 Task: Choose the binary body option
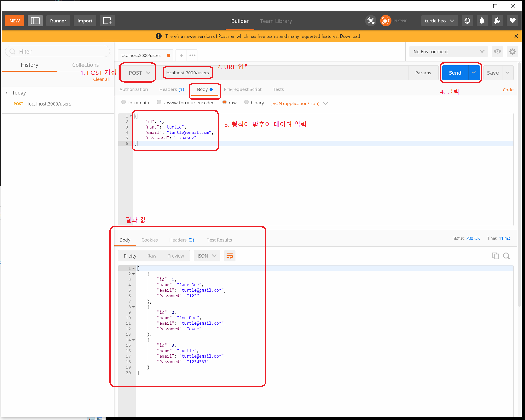point(246,102)
